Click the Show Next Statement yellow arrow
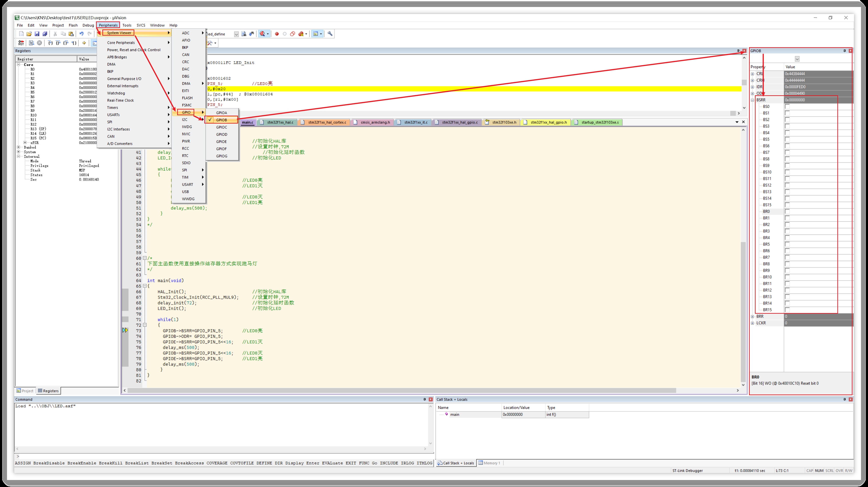 (x=84, y=43)
